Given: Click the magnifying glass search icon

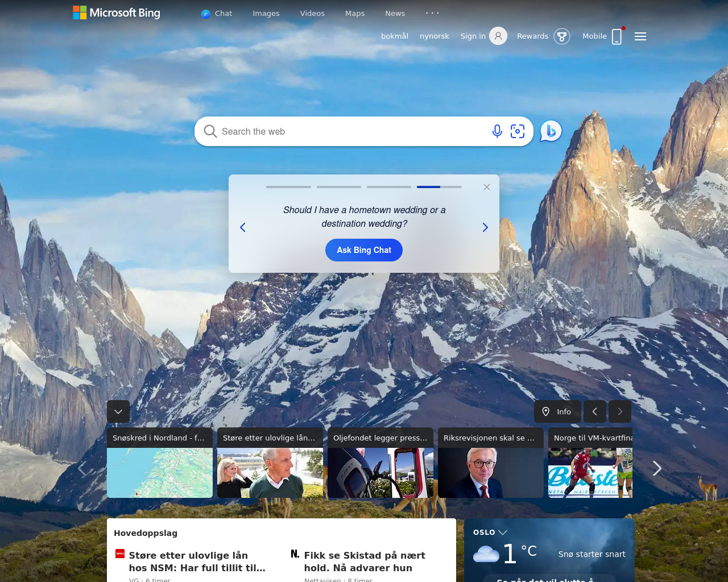Looking at the screenshot, I should pyautogui.click(x=210, y=131).
